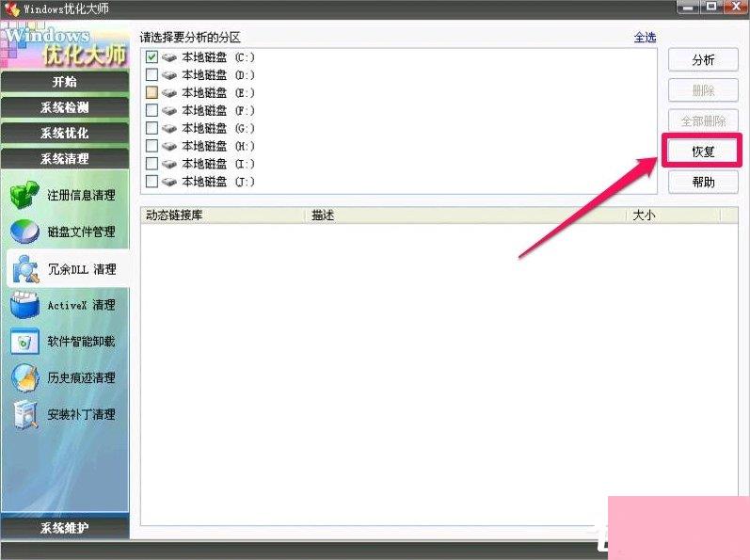750x560 pixels.
Task: Click the 全选 link
Action: (x=645, y=38)
